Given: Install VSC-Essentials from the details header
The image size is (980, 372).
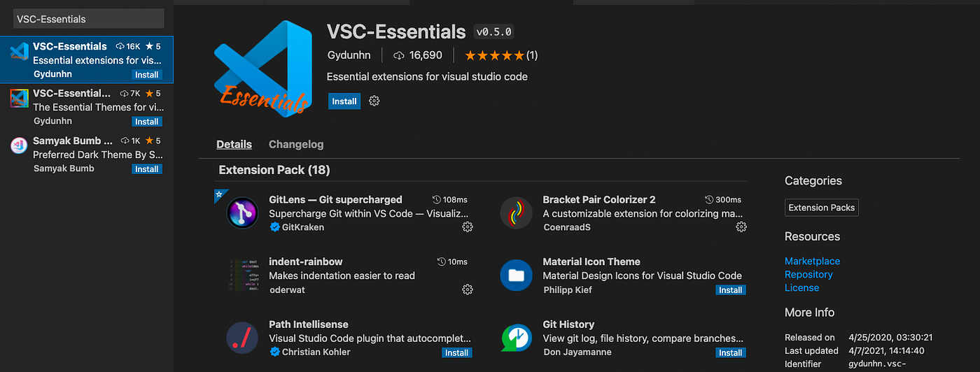Looking at the screenshot, I should coord(344,101).
